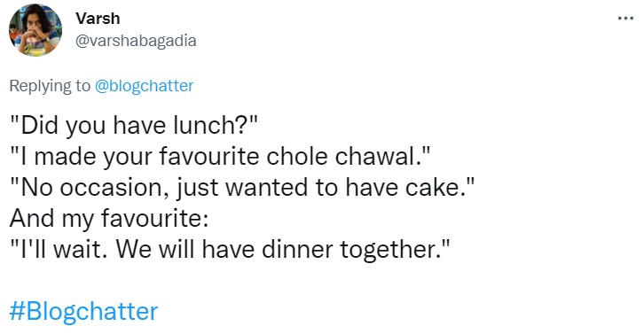644x334 pixels.
Task: Open the #Blogchatter hashtag
Action: pyautogui.click(x=83, y=312)
